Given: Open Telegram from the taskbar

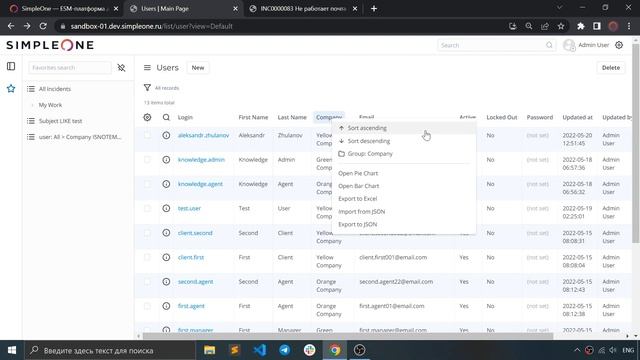Looking at the screenshot, I should (284, 350).
